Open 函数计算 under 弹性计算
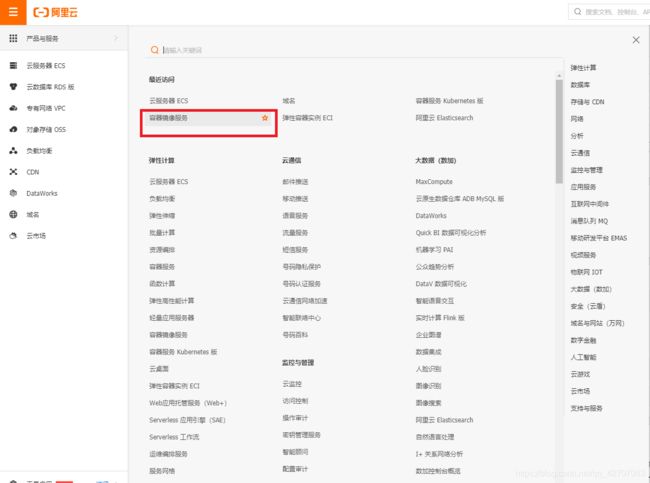Image resolution: width=650 pixels, height=483 pixels. coord(162,284)
